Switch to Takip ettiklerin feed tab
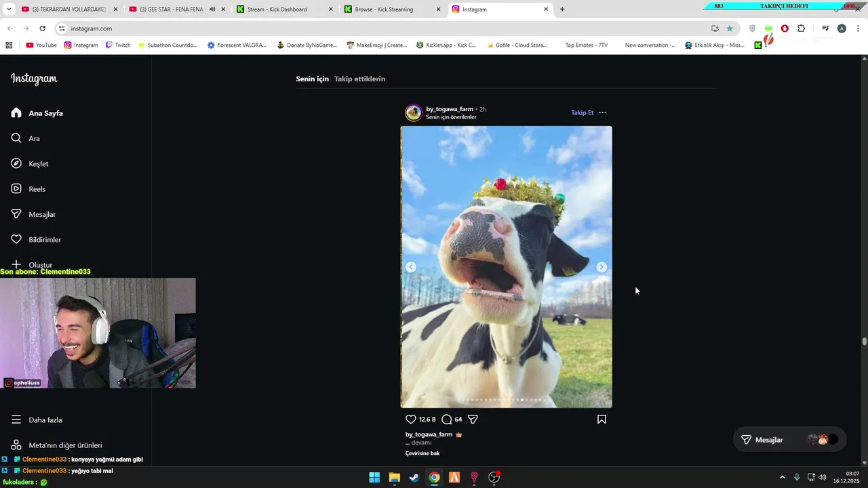Image resolution: width=868 pixels, height=488 pixels. 359,79
